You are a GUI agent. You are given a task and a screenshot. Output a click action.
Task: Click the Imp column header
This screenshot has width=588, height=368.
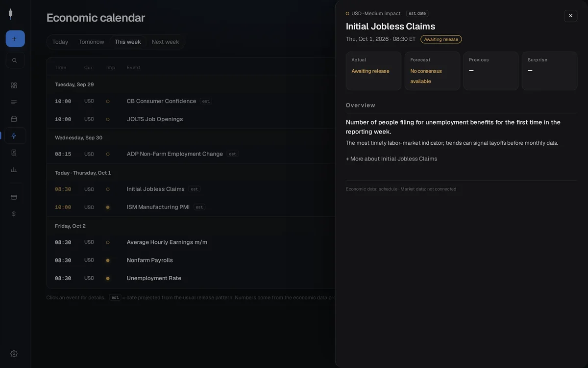[111, 68]
